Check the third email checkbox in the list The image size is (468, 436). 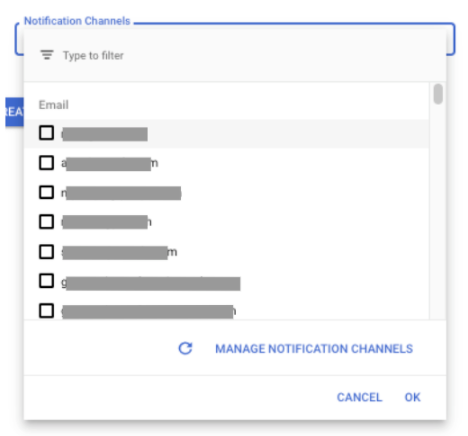[46, 192]
